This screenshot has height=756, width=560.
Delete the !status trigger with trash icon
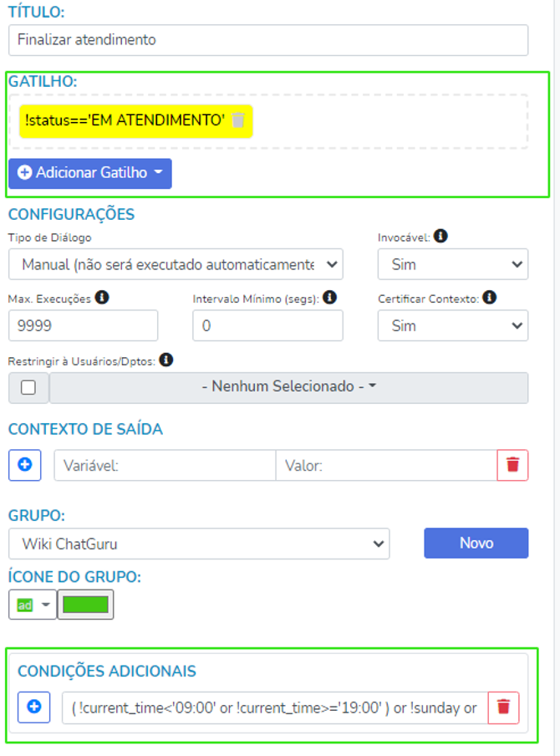coord(238,120)
